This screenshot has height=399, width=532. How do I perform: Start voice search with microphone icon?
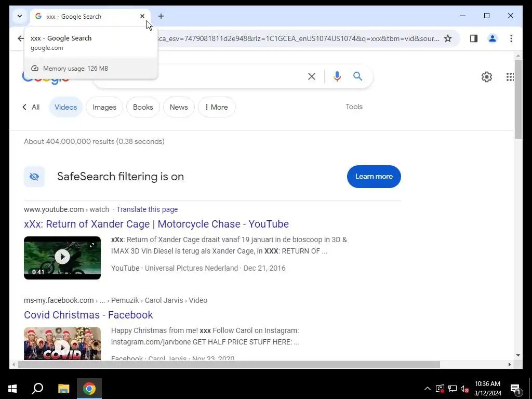337,76
